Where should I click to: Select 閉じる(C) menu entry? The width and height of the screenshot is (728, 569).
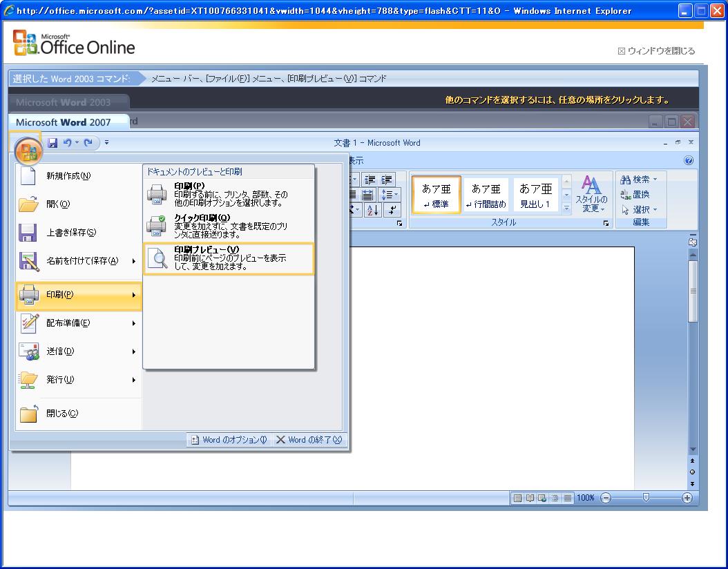(79, 414)
